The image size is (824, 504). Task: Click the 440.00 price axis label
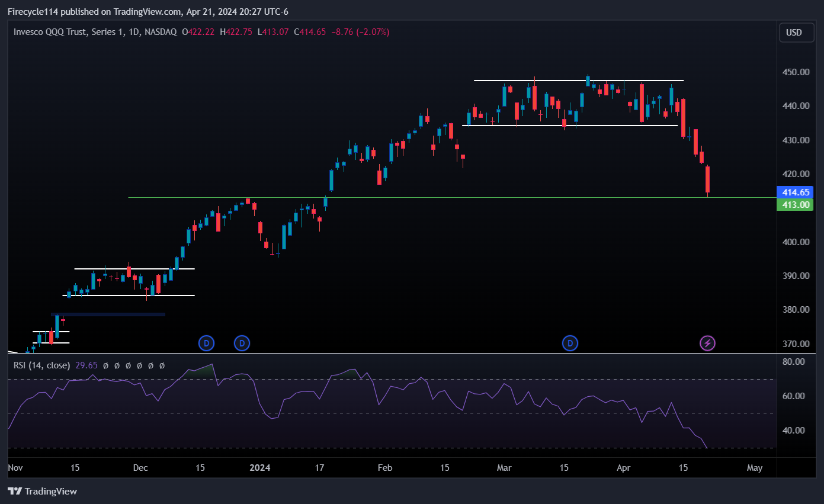796,105
